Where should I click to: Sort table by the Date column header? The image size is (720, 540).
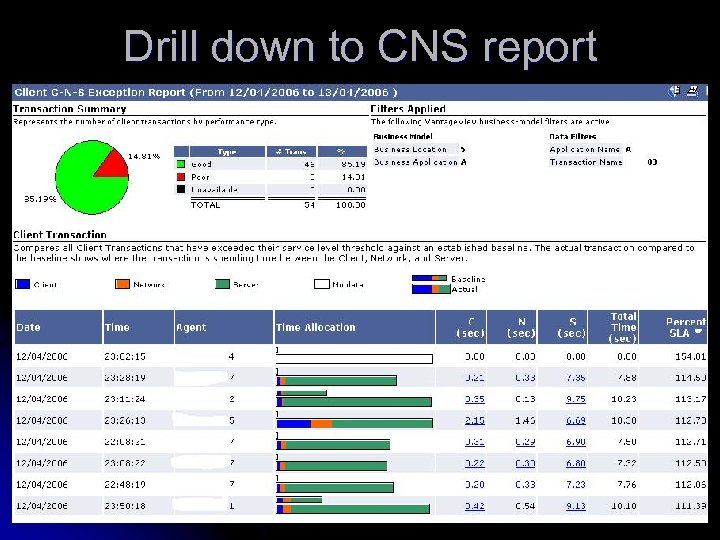58,327
